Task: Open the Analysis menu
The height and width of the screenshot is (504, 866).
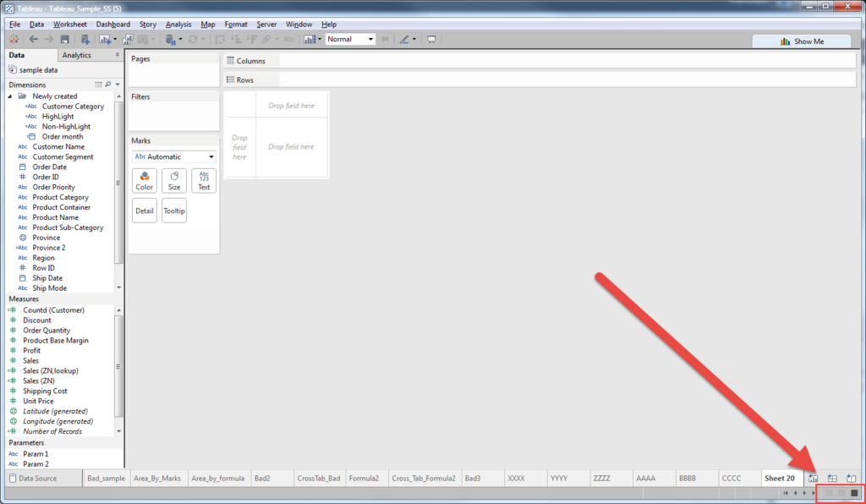Action: 178,25
